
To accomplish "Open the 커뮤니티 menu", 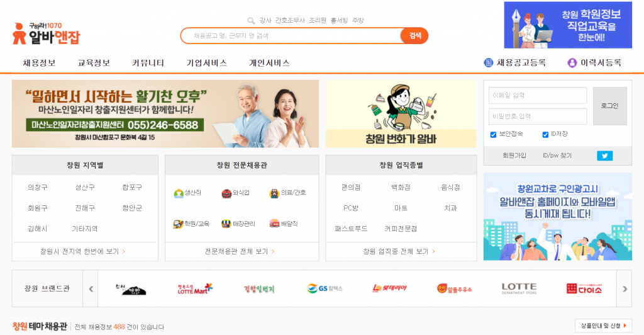I will [148, 63].
